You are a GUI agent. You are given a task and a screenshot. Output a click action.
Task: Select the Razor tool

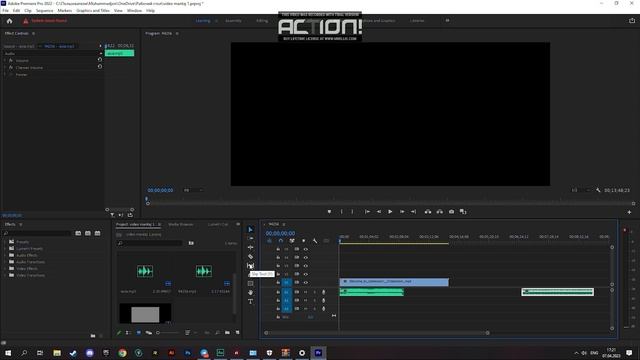pos(250,257)
